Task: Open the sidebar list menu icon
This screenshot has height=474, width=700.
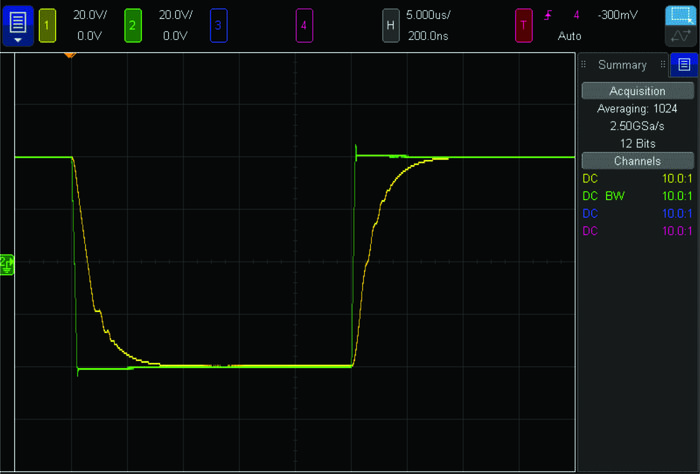Action: pyautogui.click(x=684, y=64)
